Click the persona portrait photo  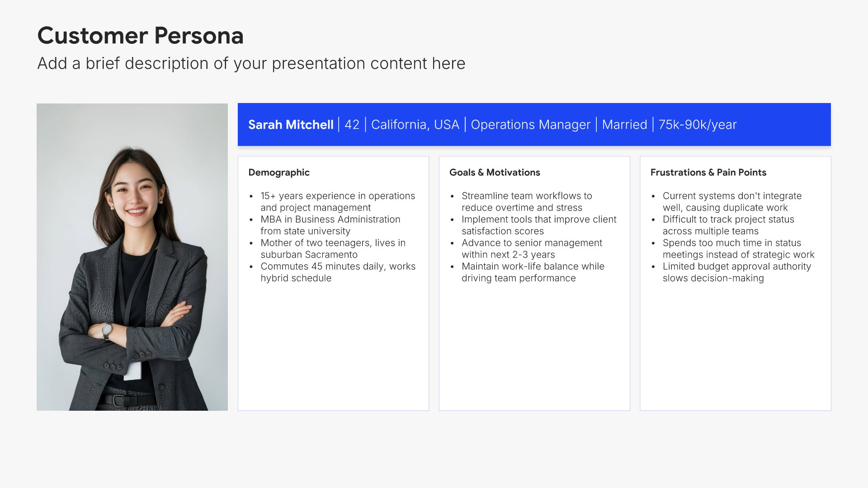132,257
